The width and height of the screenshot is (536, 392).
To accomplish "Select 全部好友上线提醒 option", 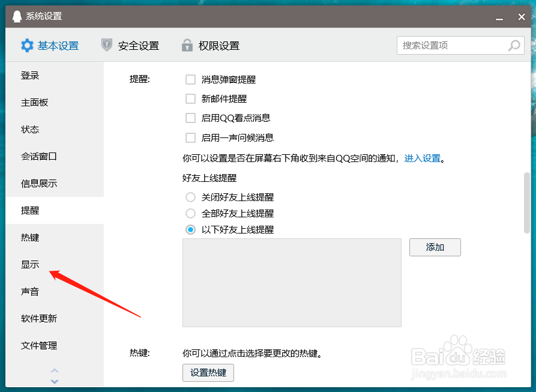I will [190, 213].
